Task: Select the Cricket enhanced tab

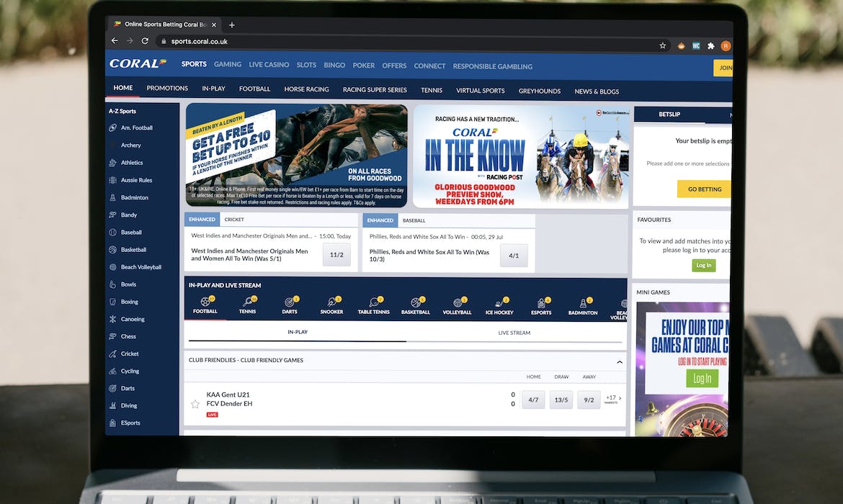Action: [x=234, y=219]
